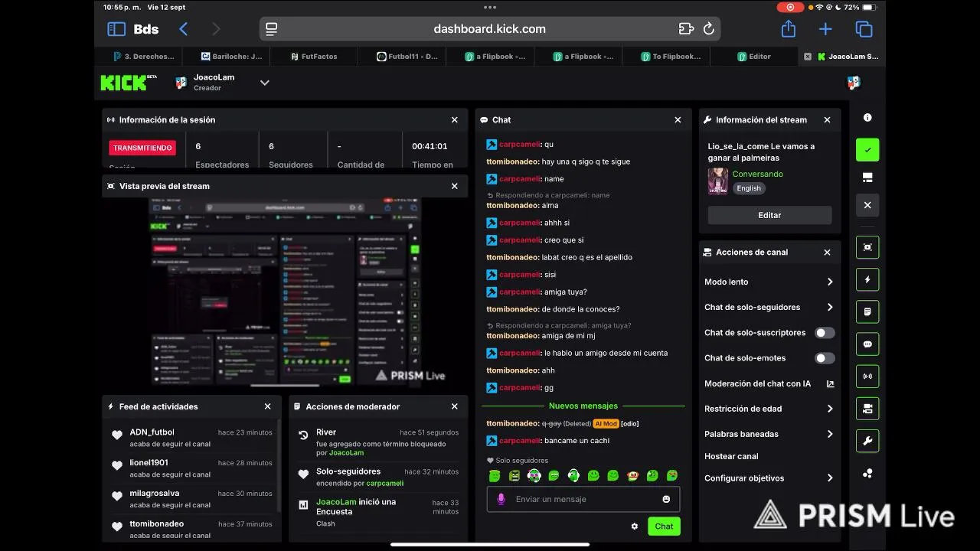Screen dimensions: 980x551
Task: Expand Palabras baneadas options
Action: pos(830,434)
